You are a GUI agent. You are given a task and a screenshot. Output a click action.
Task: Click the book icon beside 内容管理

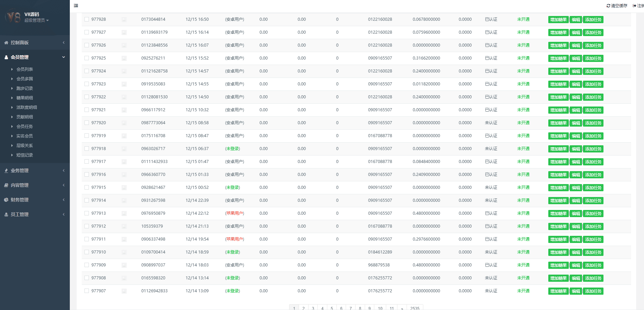[x=6, y=185]
